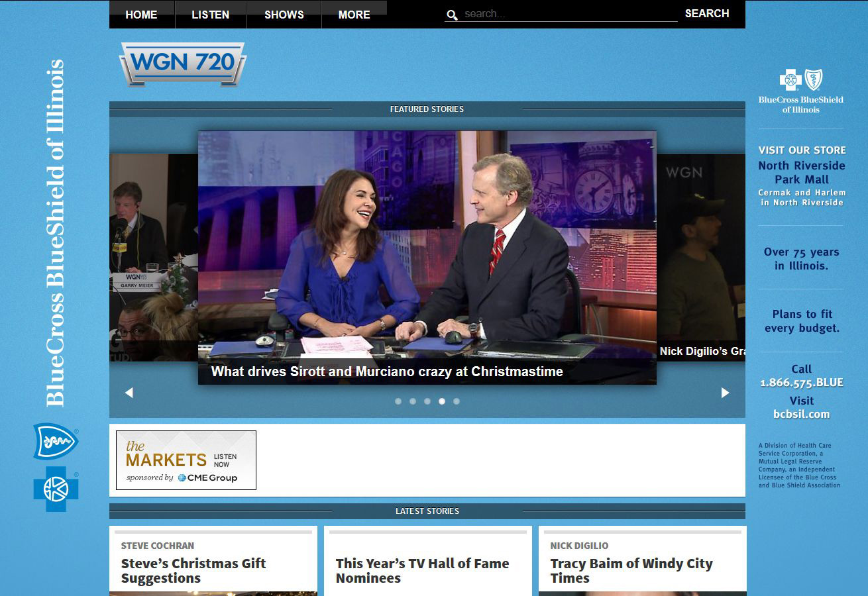
Task: Select the third carousel dot
Action: pos(427,401)
